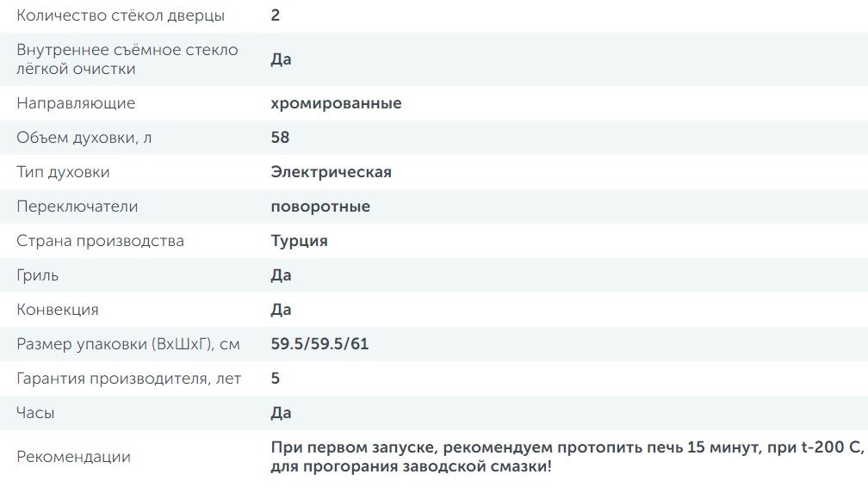Click the 'Конвекция' row label
The width and height of the screenshot is (868, 499).
tap(58, 310)
